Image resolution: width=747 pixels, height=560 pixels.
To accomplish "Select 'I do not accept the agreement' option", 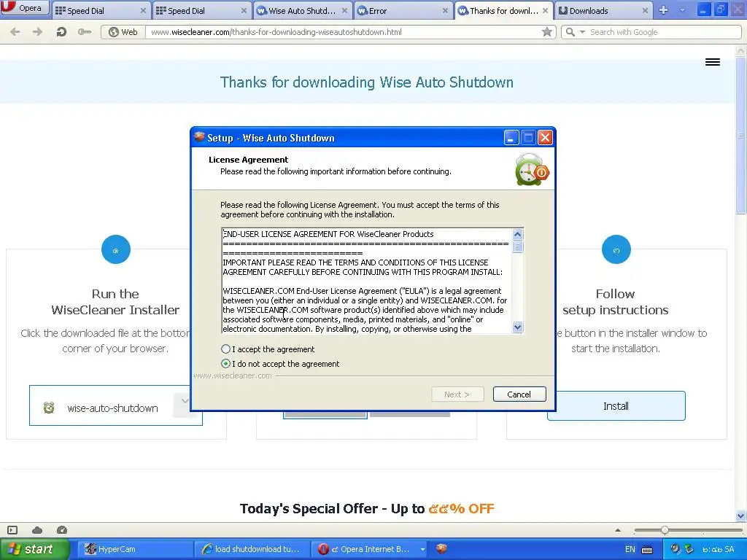I will click(226, 364).
